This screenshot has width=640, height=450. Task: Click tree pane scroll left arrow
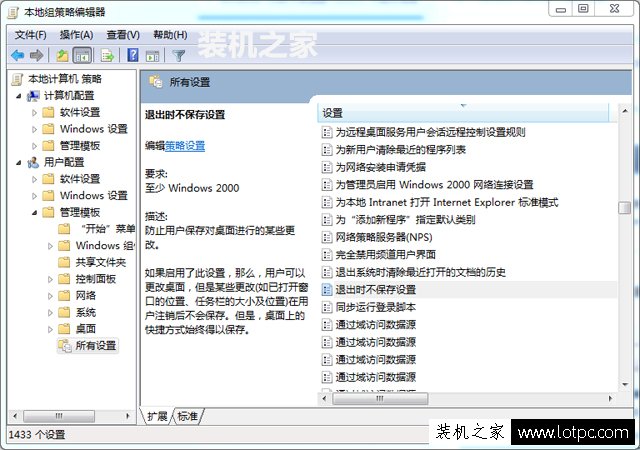pyautogui.click(x=15, y=416)
